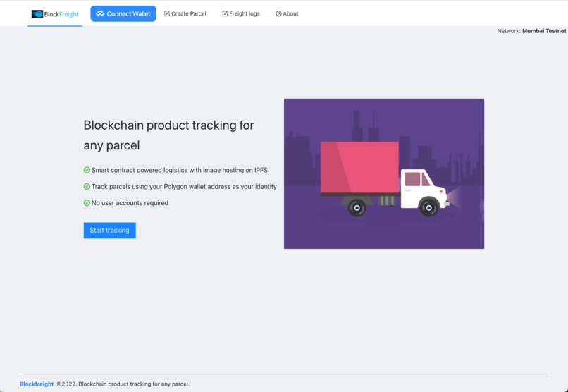The height and width of the screenshot is (392, 568).
Task: Open the Create Parcel menu item
Action: [x=185, y=14]
